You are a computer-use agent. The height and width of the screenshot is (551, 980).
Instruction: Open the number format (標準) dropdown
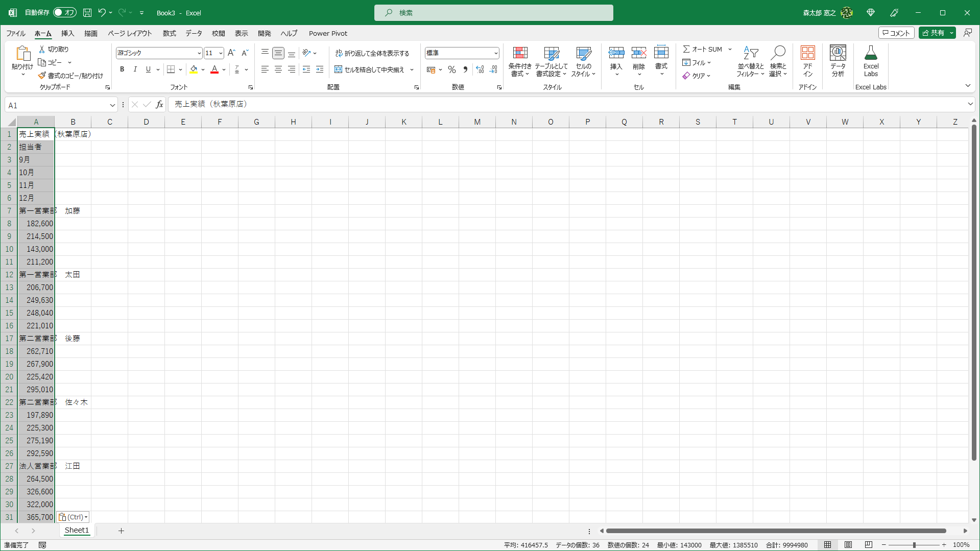click(x=495, y=53)
